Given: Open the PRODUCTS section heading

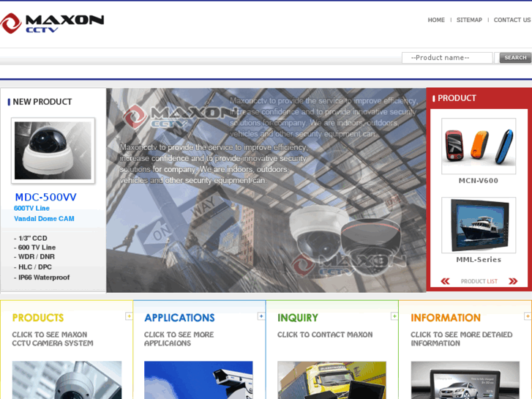Looking at the screenshot, I should 38,318.
